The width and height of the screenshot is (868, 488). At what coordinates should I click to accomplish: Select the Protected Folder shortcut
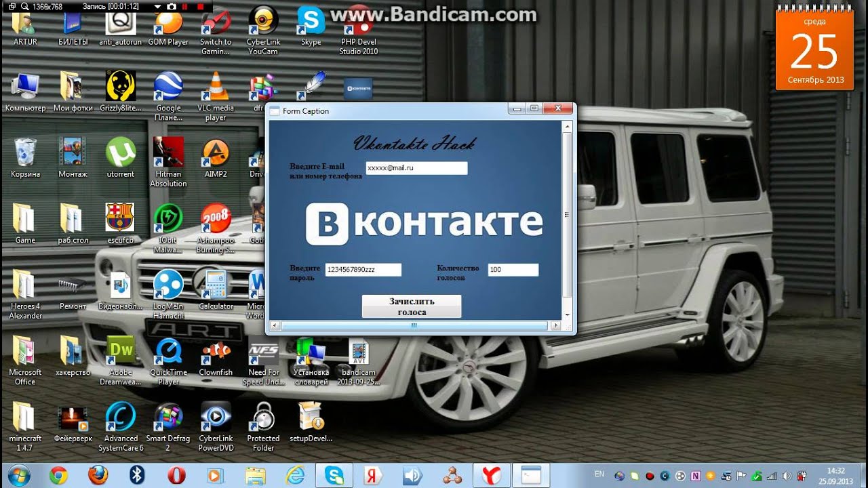tap(263, 427)
